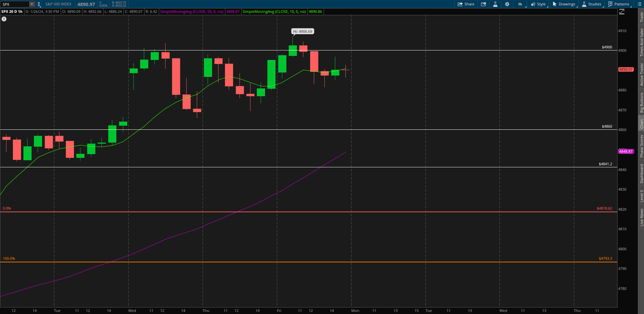Expand the Style dropdown chevron
Viewport: 644px width, 314px height.
548,6
